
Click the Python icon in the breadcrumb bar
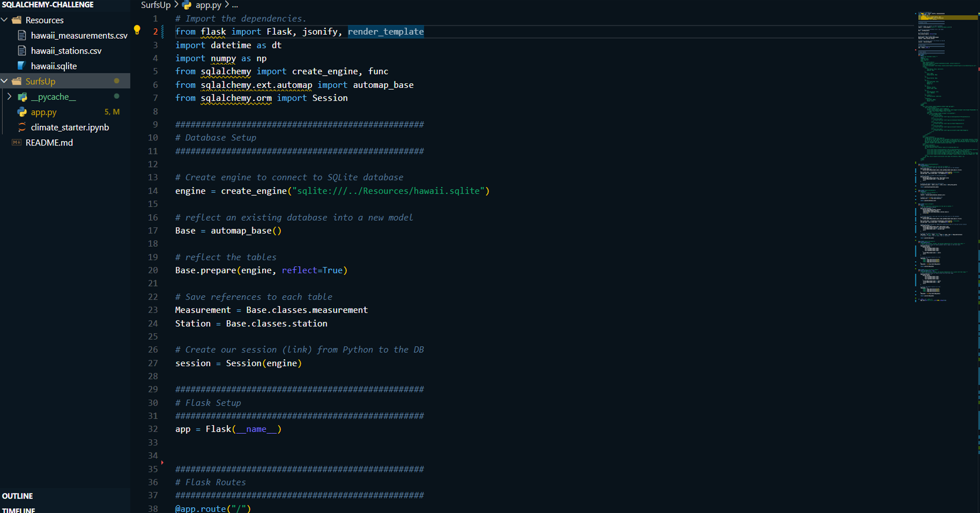coord(187,5)
